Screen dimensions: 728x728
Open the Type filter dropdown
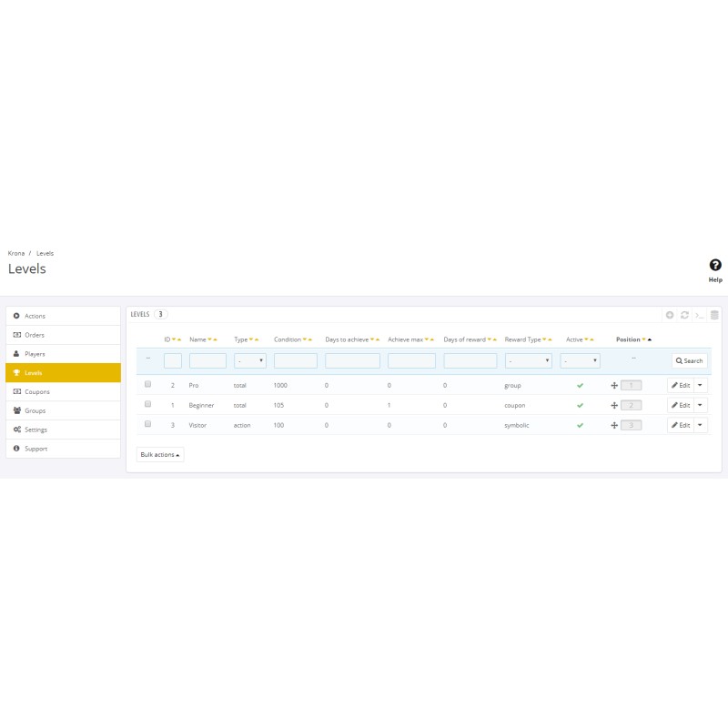pos(250,360)
